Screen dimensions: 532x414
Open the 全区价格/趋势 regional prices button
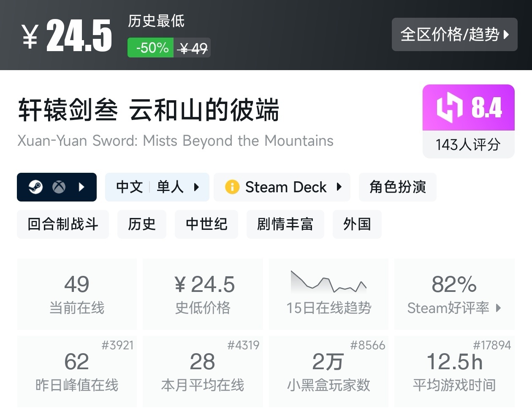pyautogui.click(x=454, y=35)
